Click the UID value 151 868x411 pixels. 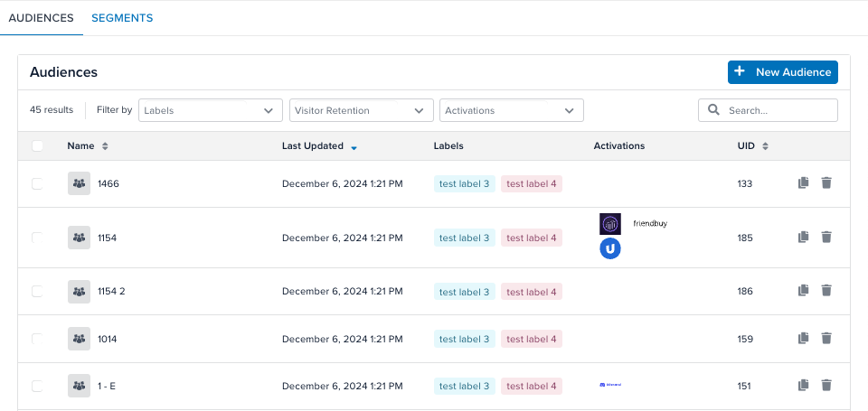point(744,386)
